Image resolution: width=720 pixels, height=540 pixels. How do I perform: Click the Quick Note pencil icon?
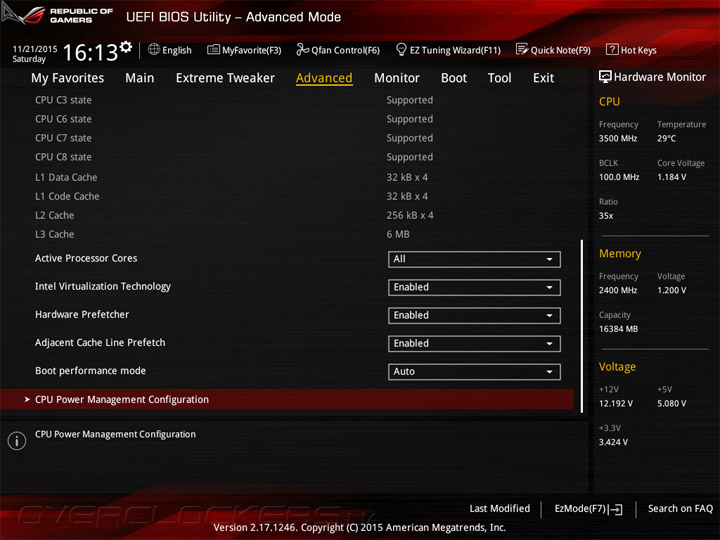click(x=522, y=49)
